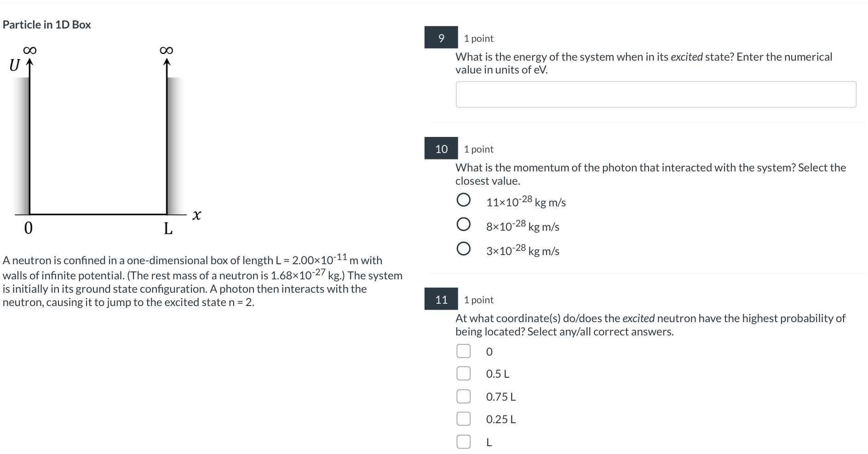The width and height of the screenshot is (868, 454).
Task: Click the question 10 number badge
Action: (x=441, y=148)
